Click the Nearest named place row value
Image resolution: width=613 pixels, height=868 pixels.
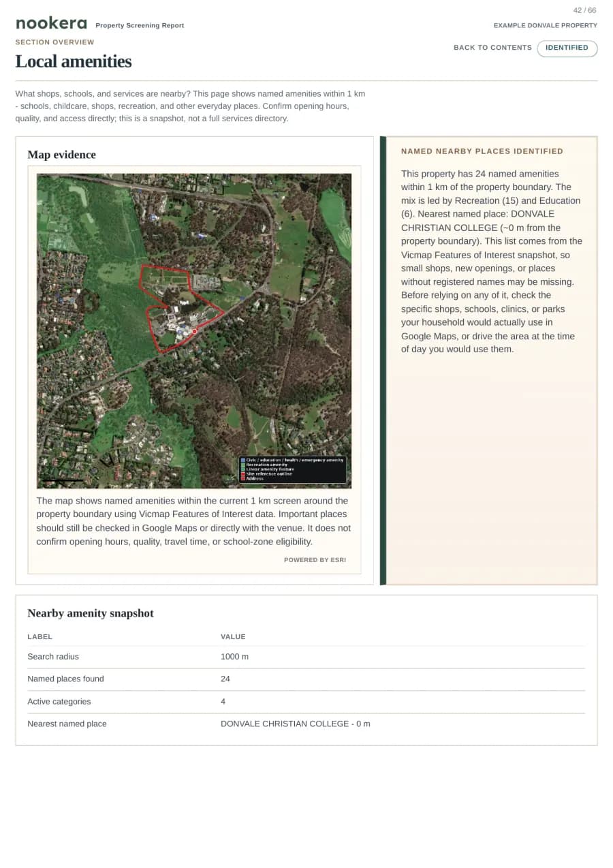pos(296,724)
